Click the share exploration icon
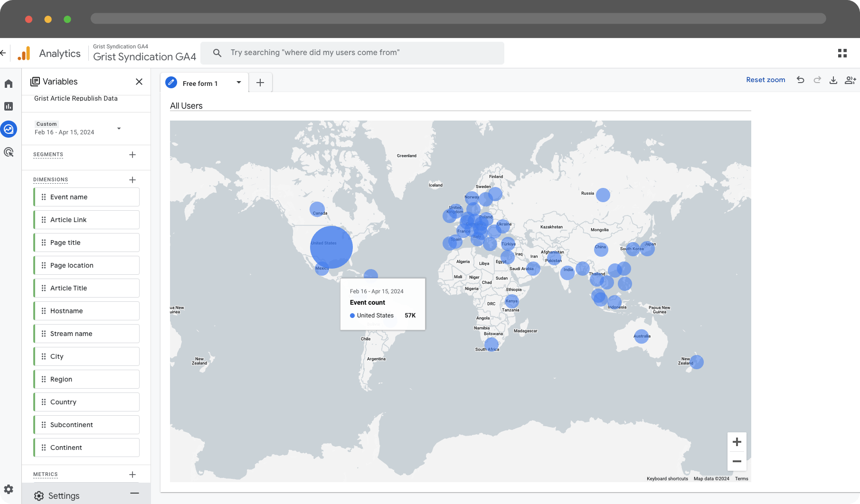The width and height of the screenshot is (860, 504). click(850, 80)
